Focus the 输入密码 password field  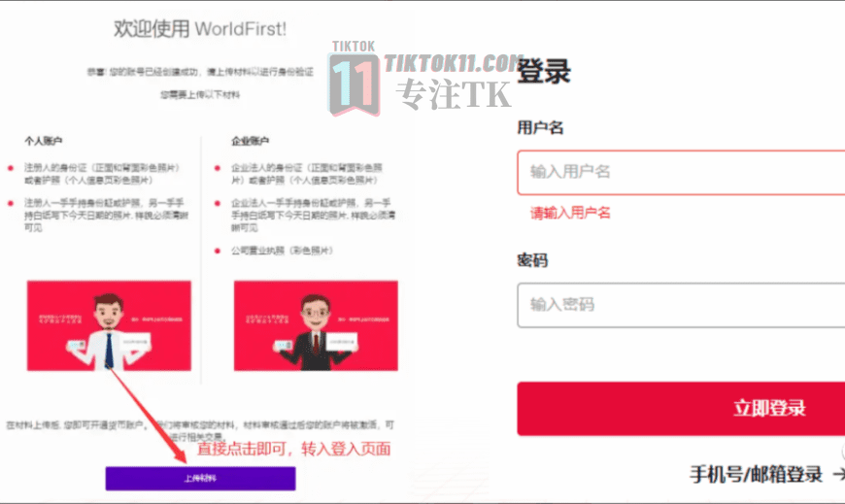[x=681, y=305]
